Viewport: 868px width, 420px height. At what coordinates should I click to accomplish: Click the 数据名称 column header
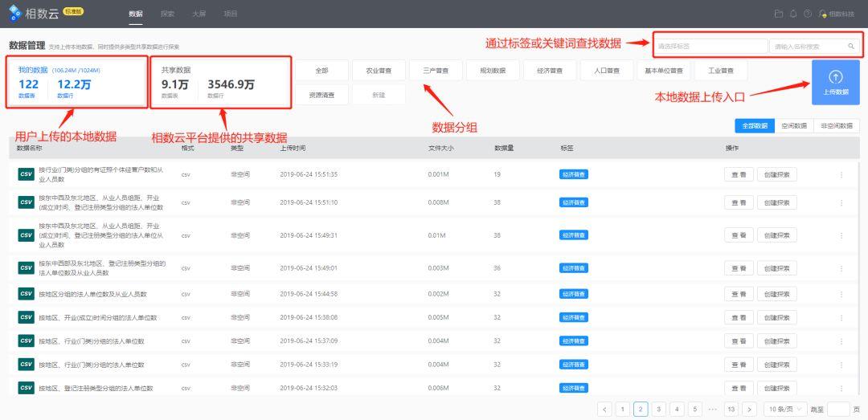tap(30, 149)
